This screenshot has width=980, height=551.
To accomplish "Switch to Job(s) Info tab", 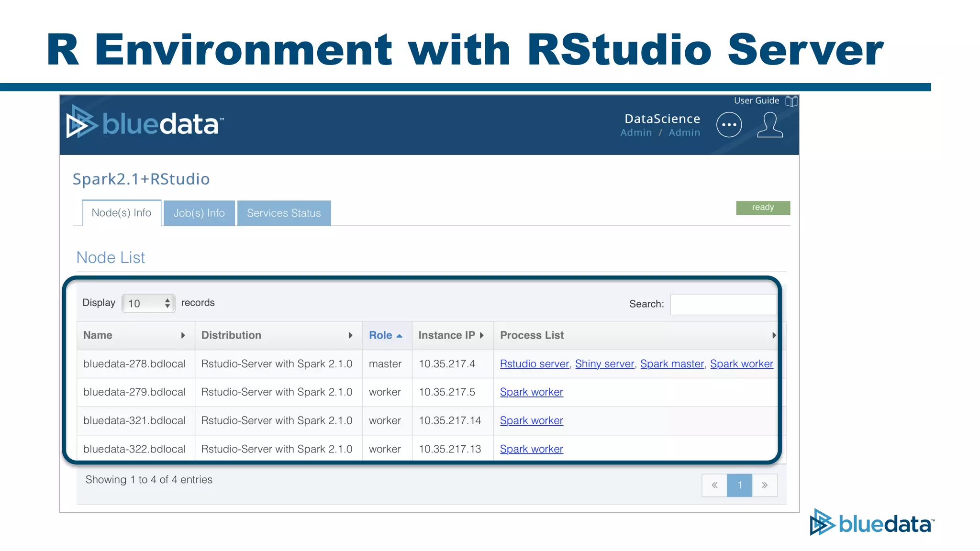I will 199,213.
